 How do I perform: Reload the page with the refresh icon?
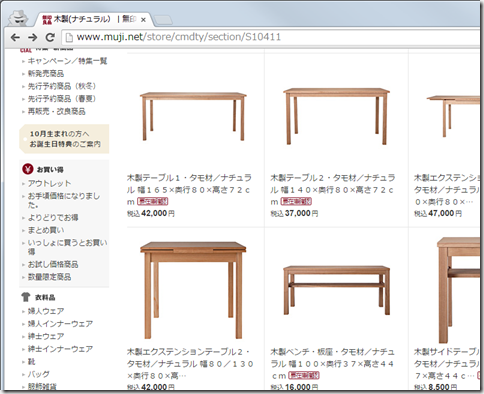(x=50, y=37)
